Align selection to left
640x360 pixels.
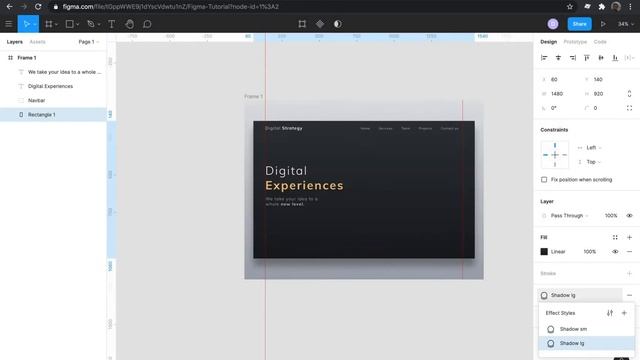point(544,58)
